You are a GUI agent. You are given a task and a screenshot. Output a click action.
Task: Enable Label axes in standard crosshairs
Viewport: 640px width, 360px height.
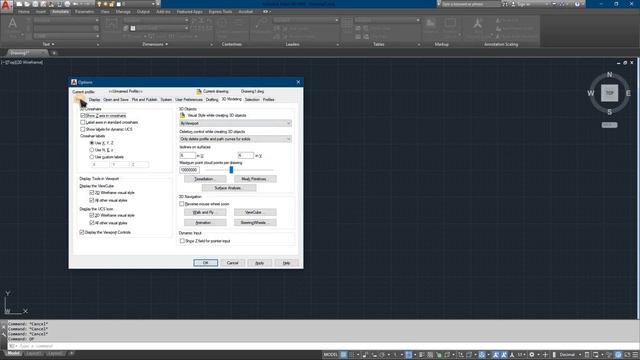[x=83, y=122]
